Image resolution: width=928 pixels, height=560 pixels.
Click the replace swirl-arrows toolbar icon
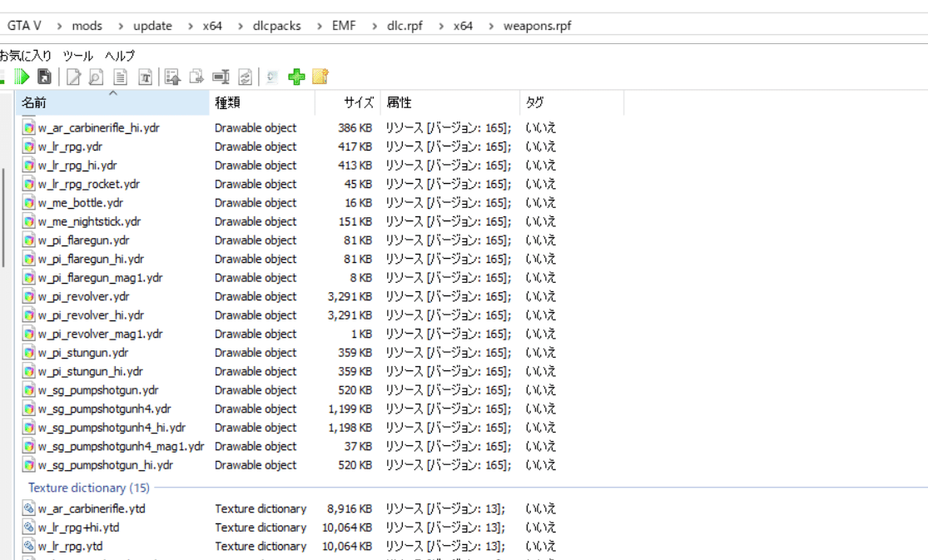click(245, 77)
